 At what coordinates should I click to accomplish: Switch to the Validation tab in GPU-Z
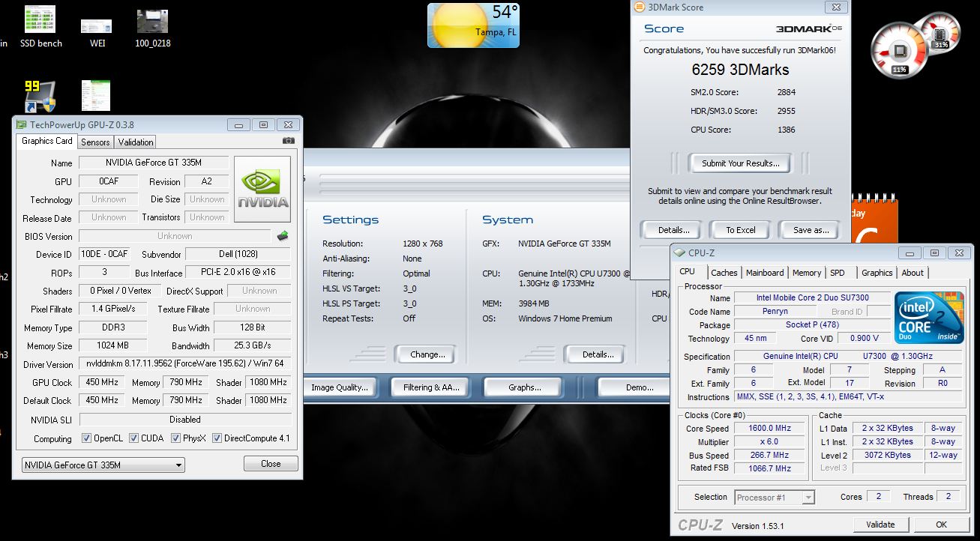coord(136,142)
